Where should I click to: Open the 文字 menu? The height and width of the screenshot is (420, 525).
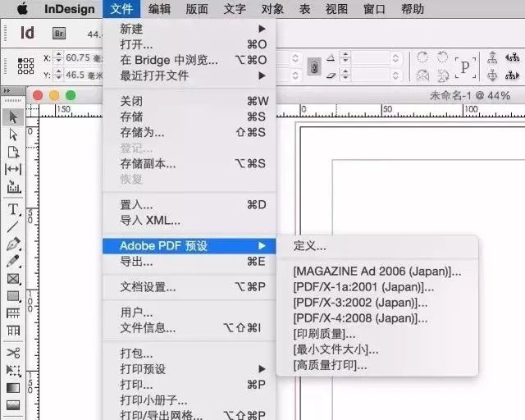pos(235,9)
